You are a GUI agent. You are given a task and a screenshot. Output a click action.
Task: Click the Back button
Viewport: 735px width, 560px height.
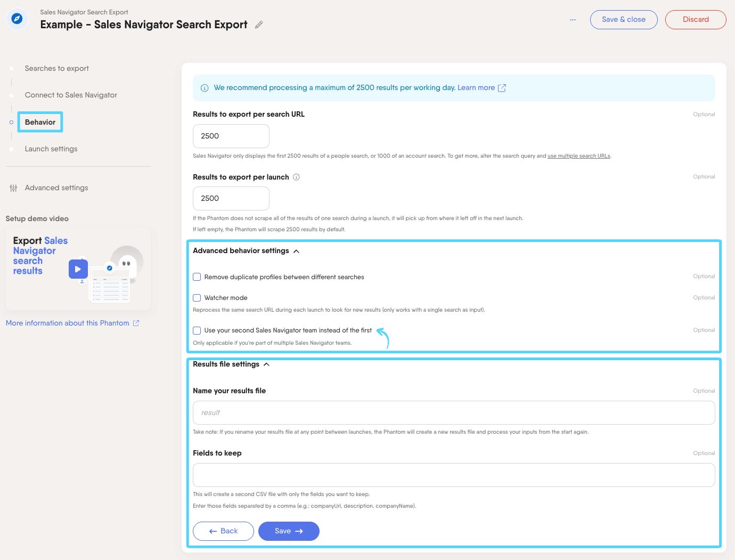[x=223, y=531]
